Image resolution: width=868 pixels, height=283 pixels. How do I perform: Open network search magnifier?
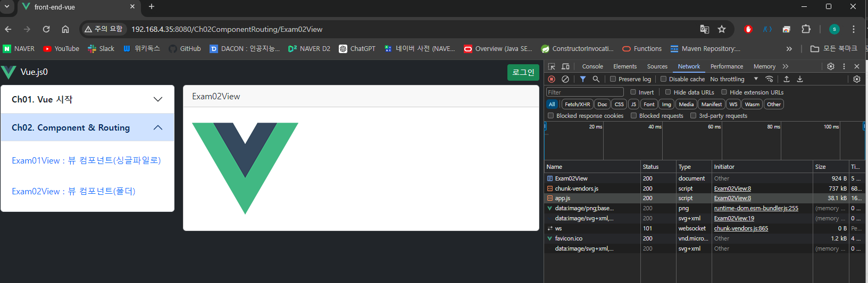click(596, 79)
